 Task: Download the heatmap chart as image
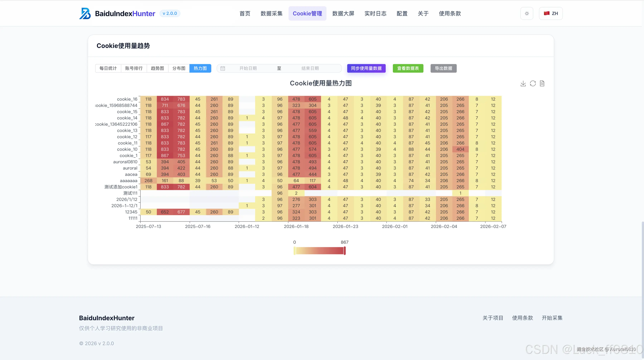pyautogui.click(x=523, y=84)
